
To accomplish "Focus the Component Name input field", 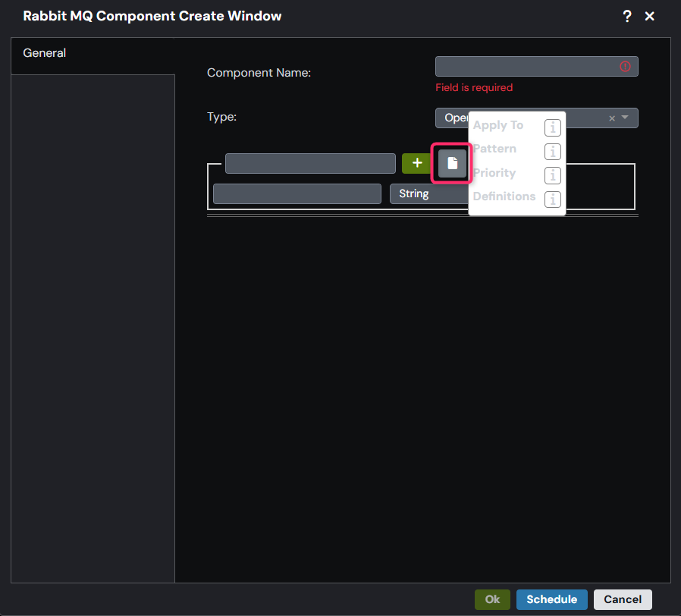I will pos(536,67).
